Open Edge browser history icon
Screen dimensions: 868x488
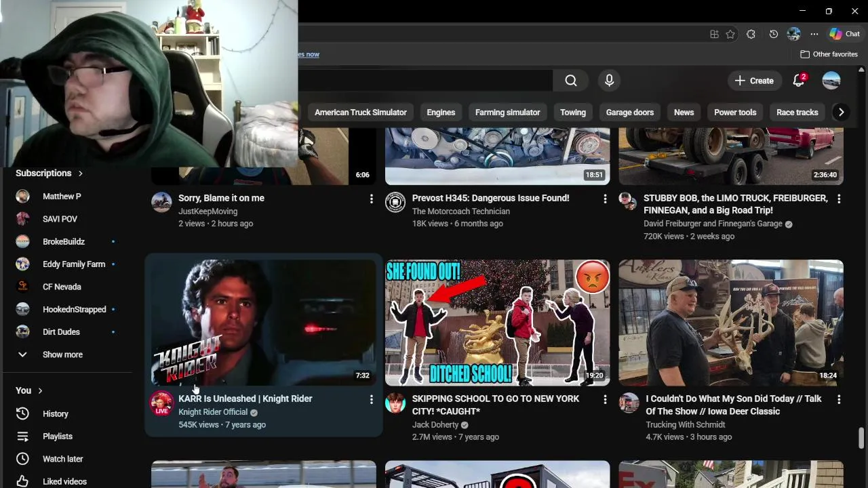(774, 34)
